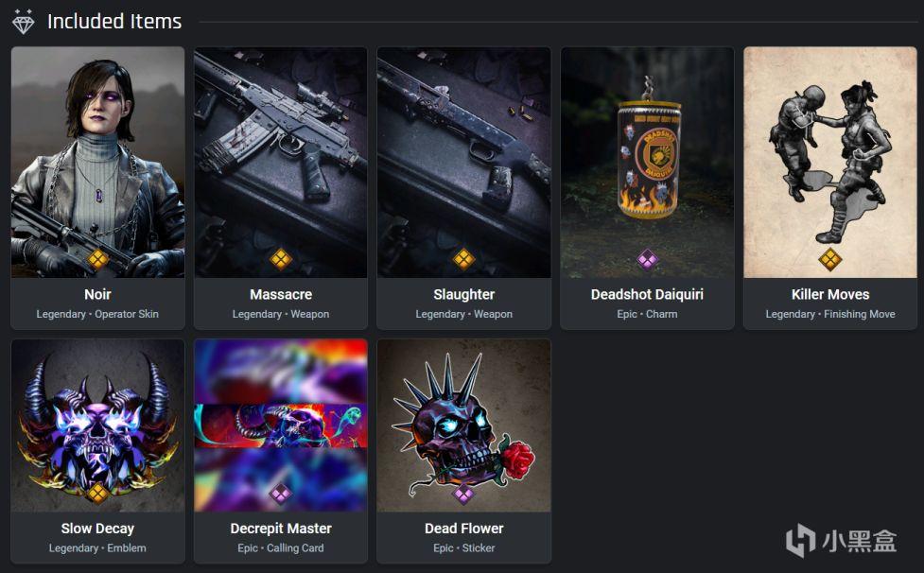Click the Included Items heading
924x573 pixels.
114,22
